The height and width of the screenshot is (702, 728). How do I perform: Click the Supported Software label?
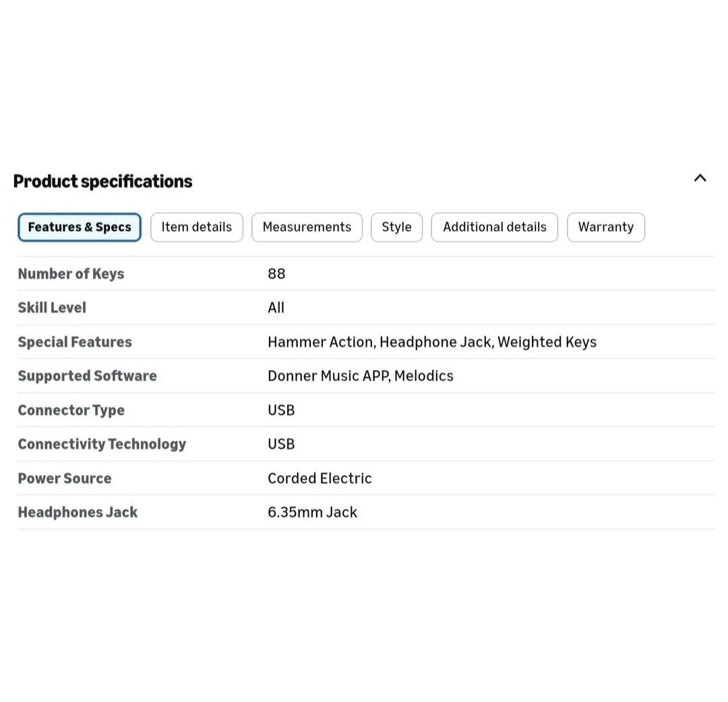(87, 376)
